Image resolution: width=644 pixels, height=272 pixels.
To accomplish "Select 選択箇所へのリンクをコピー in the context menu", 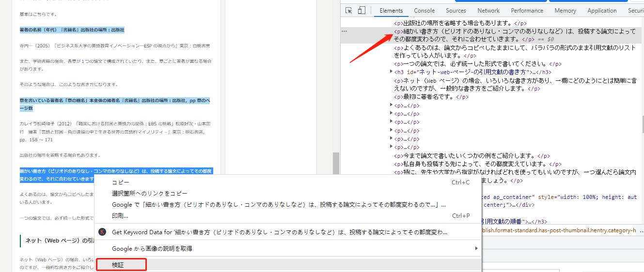I will (x=288, y=194).
